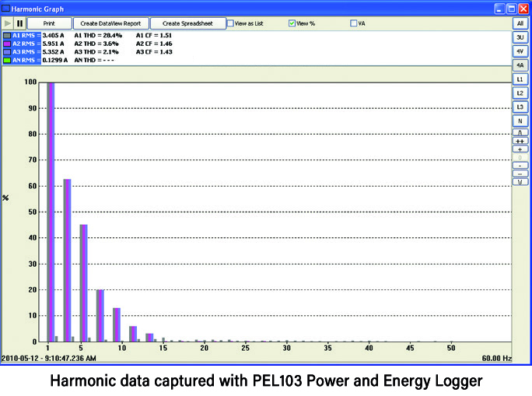Screen dimensions: 532x396
Task: Enable the VA checkbox
Action: click(354, 23)
